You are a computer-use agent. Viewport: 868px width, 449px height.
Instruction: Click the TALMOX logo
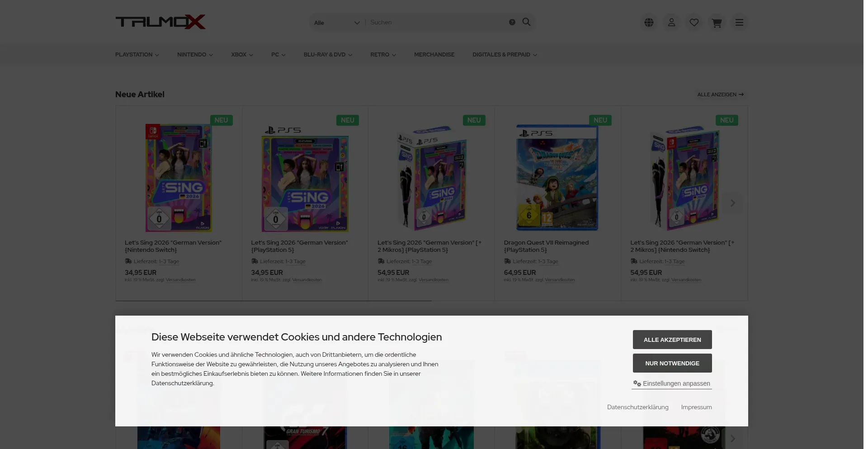click(160, 22)
